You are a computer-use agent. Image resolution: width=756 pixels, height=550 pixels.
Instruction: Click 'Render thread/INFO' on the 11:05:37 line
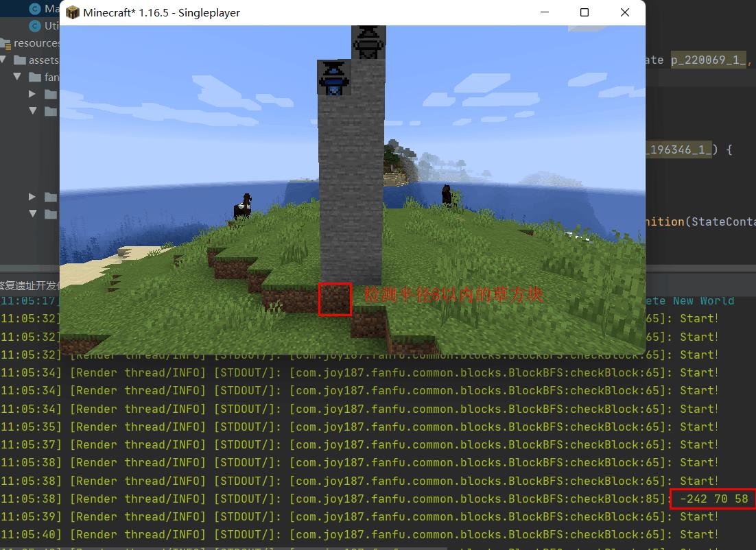click(x=138, y=445)
